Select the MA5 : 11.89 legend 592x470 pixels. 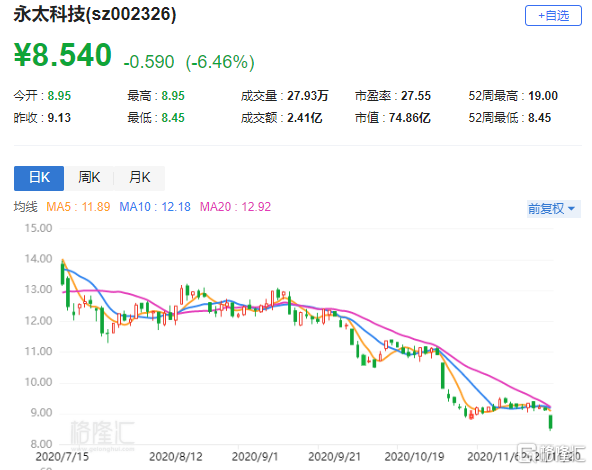point(78,207)
